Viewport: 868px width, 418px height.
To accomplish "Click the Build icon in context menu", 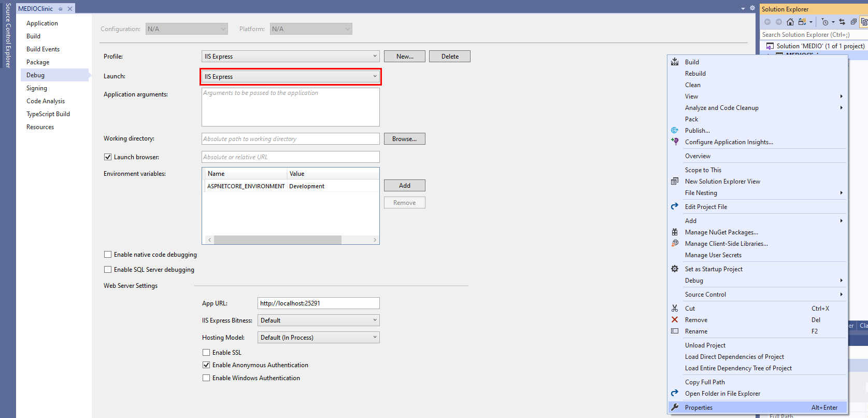I will [675, 62].
